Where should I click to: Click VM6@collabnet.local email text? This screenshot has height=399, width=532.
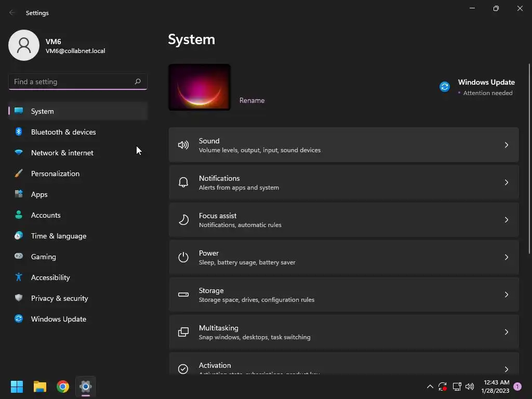75,51
